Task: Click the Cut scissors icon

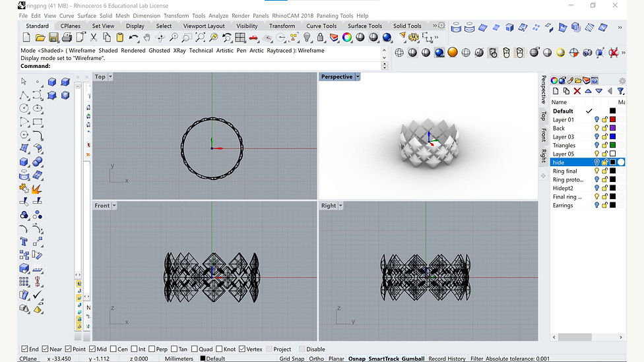Action: tap(94, 38)
